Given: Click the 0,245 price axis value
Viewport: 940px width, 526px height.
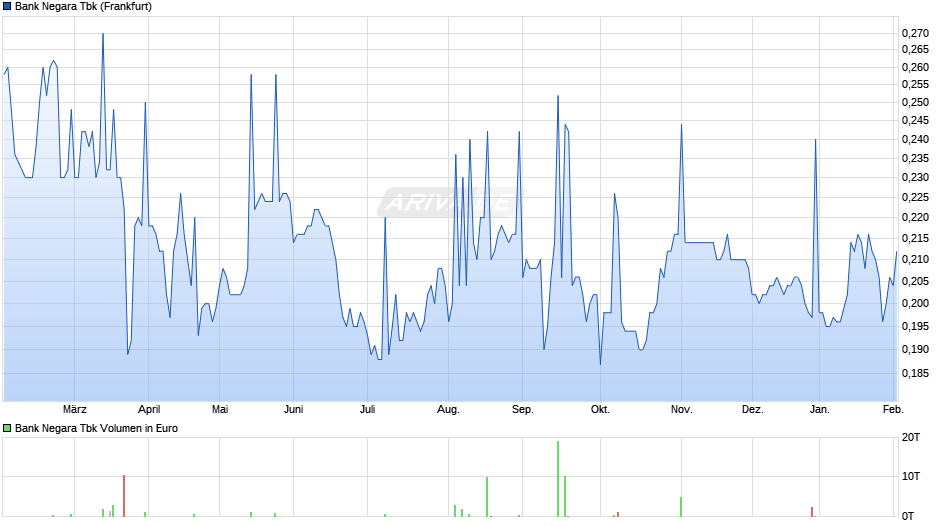Looking at the screenshot, I should [x=915, y=121].
